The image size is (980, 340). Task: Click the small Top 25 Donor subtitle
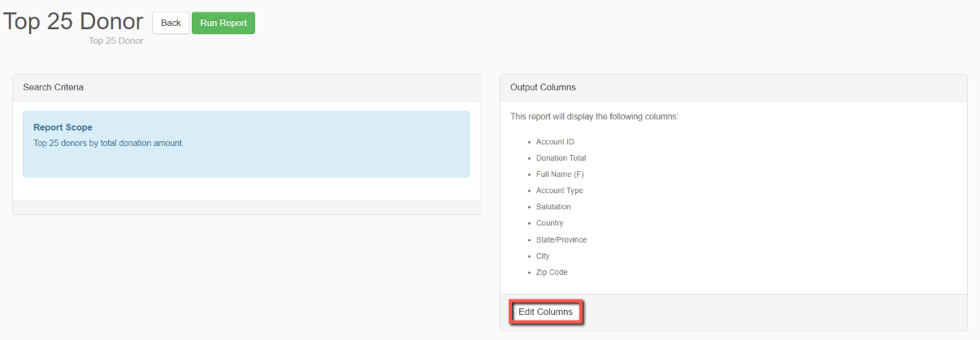tap(116, 41)
